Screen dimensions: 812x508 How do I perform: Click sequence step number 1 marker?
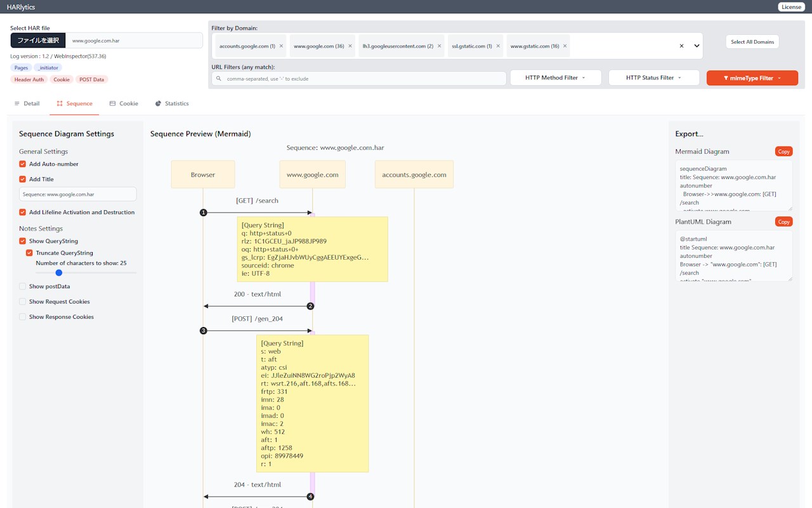[203, 213]
